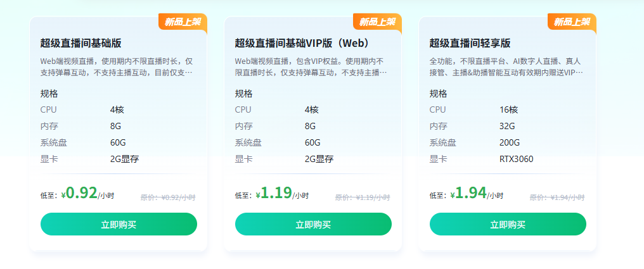
Task: Click the struck-through 原价 ¥1.94/小时
Action: 557,197
